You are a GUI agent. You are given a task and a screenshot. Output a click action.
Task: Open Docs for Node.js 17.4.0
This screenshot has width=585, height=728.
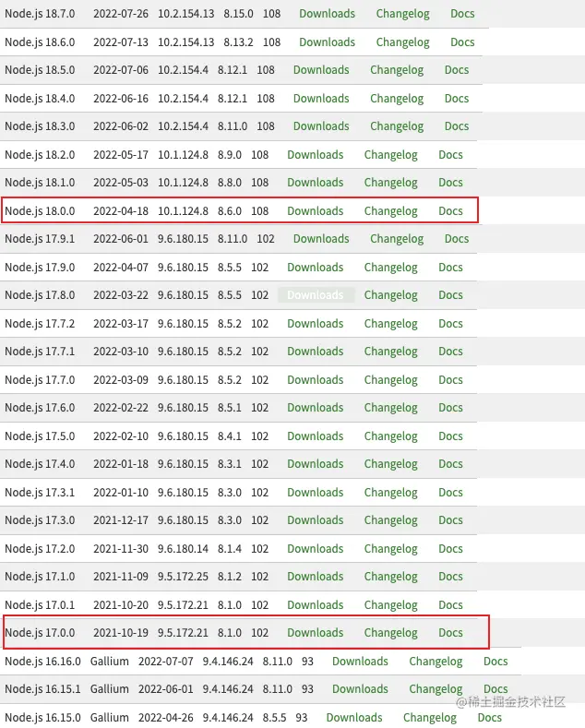click(450, 464)
